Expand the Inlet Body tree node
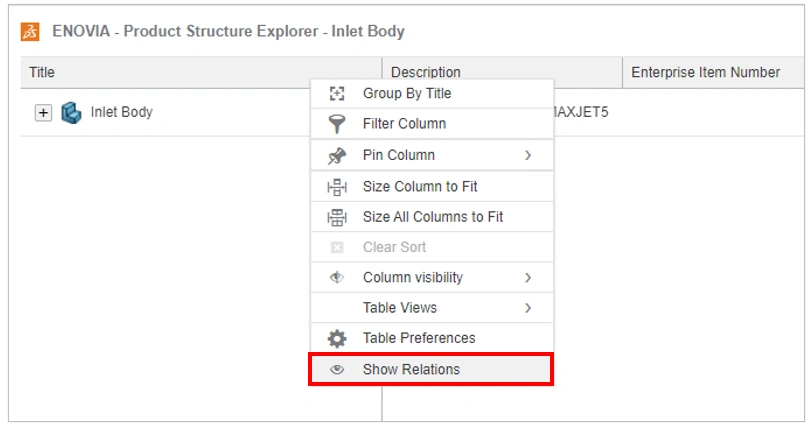The image size is (810, 426). 43,112
